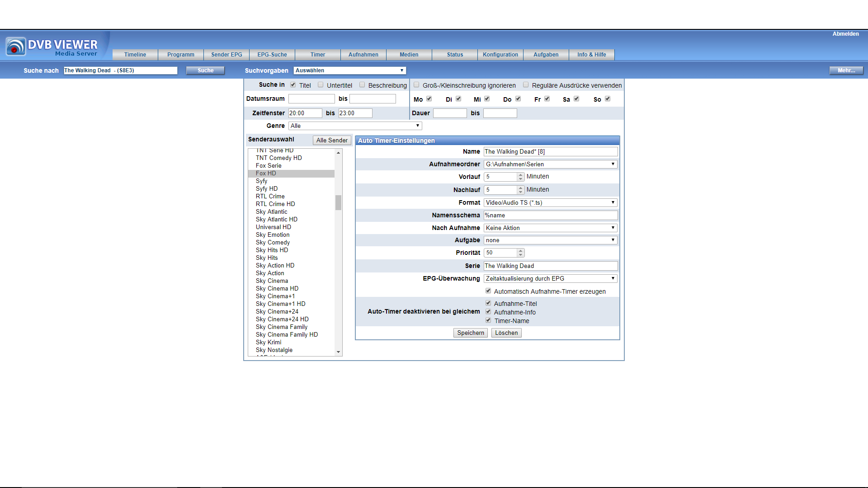Image resolution: width=868 pixels, height=488 pixels.
Task: Switch to the Sender EPG tab
Action: (x=226, y=55)
